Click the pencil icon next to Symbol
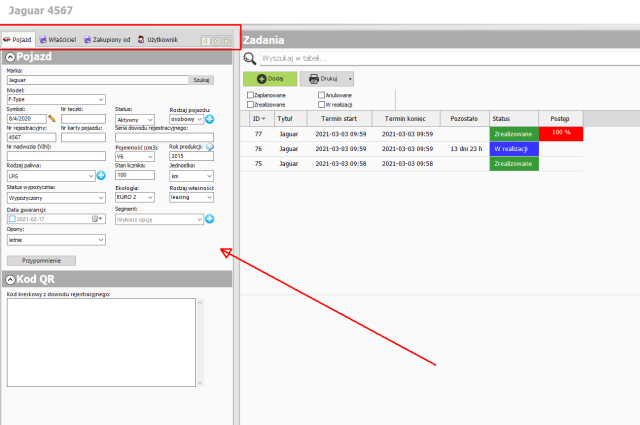Viewport: 640px width, 425px height. (52, 118)
